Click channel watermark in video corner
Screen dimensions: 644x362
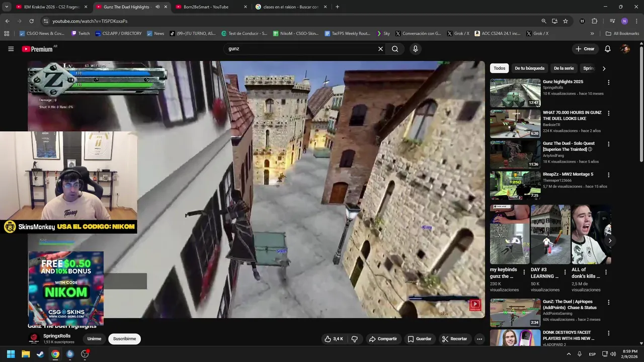pos(475,304)
